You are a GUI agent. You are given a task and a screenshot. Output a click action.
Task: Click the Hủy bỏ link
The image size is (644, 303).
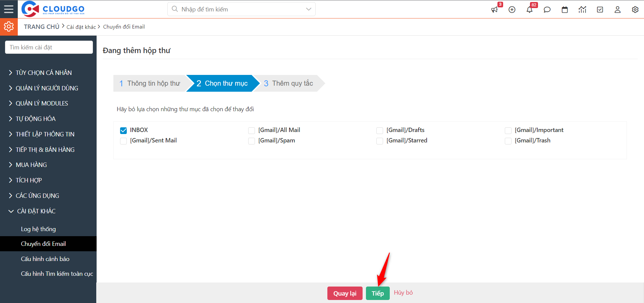[x=403, y=293]
